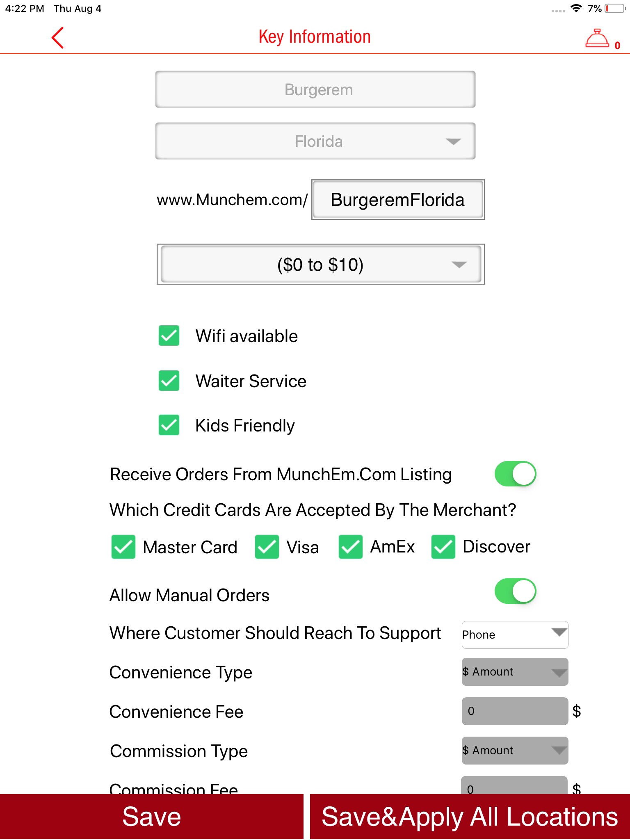This screenshot has height=840, width=630.
Task: Tap the battery indicator icon
Action: pos(615,9)
